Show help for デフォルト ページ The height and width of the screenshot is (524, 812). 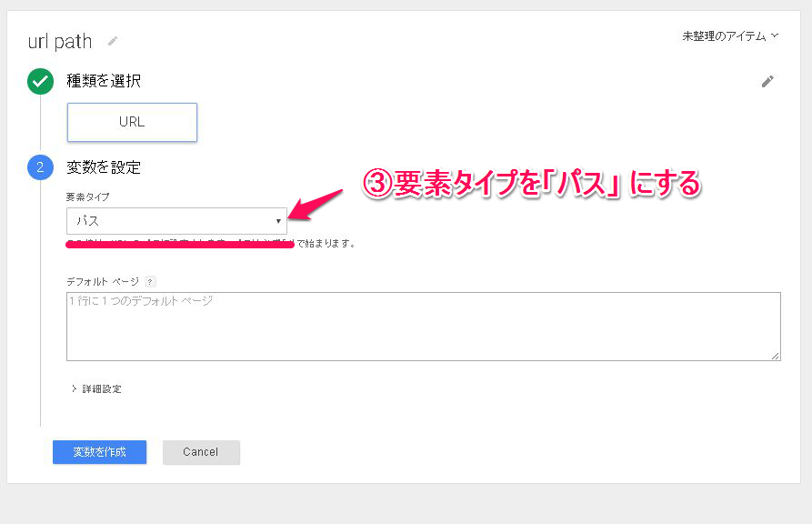(x=150, y=282)
